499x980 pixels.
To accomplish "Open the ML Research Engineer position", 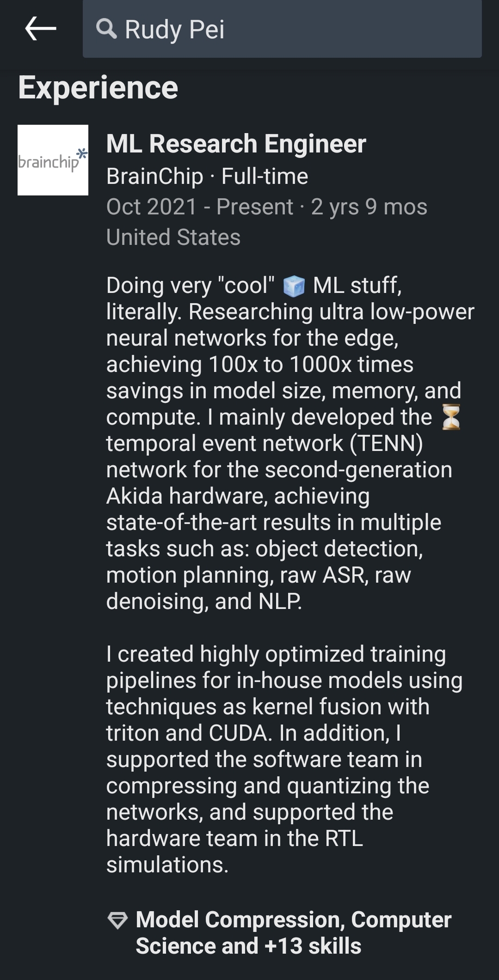I will (x=236, y=143).
